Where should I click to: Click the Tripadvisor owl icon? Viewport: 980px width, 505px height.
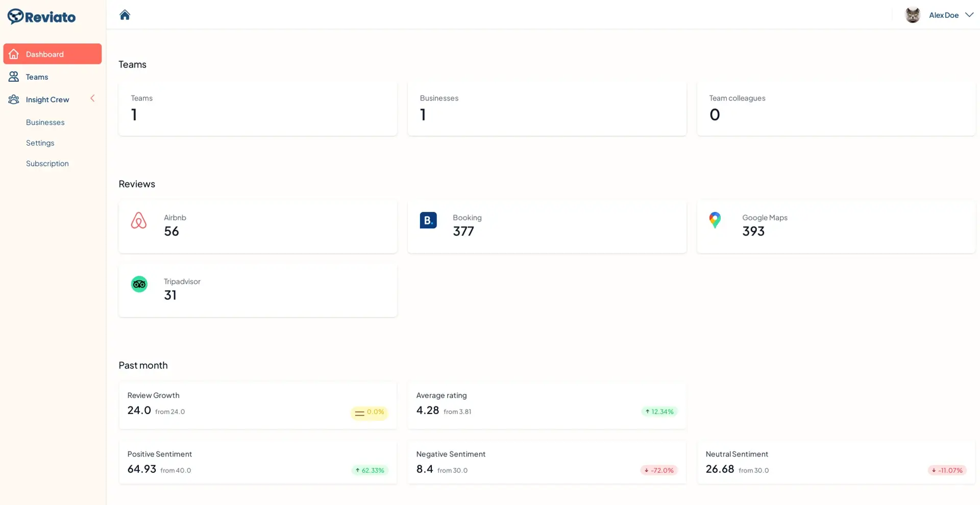pyautogui.click(x=139, y=284)
